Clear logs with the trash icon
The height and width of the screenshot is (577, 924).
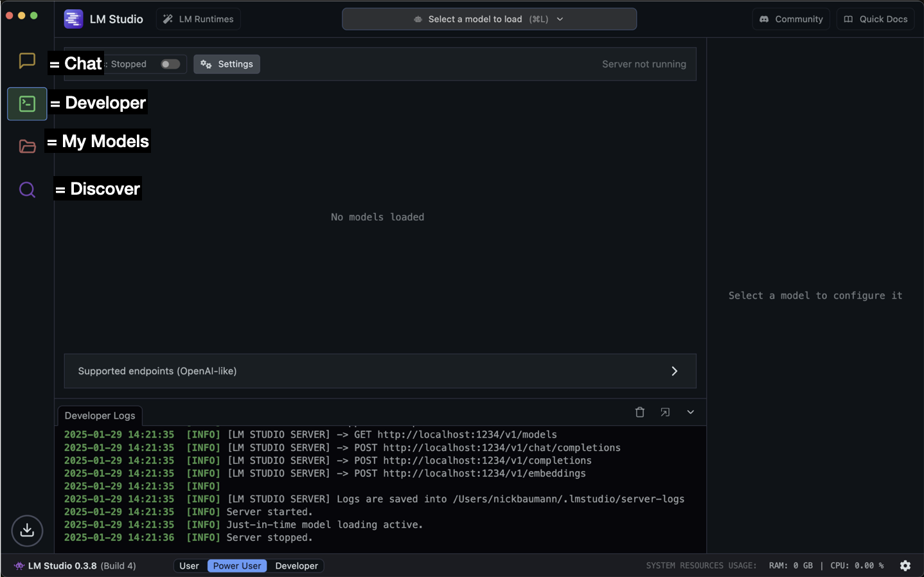coord(640,413)
